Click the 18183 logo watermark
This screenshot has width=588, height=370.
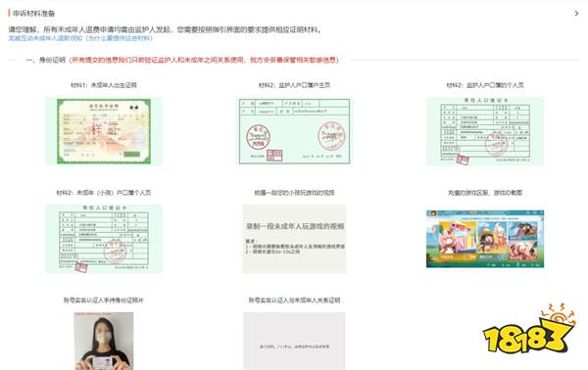[529, 329]
